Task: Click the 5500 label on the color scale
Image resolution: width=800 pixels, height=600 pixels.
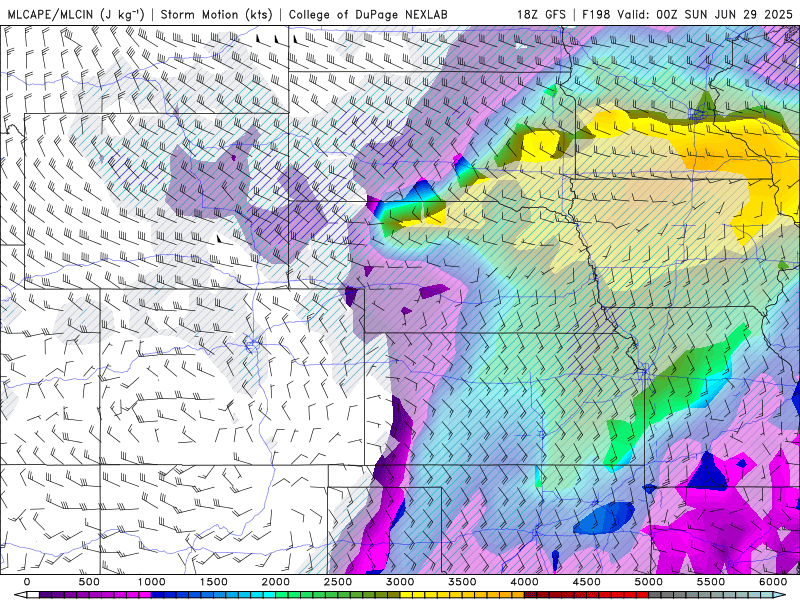Action: pos(712,582)
